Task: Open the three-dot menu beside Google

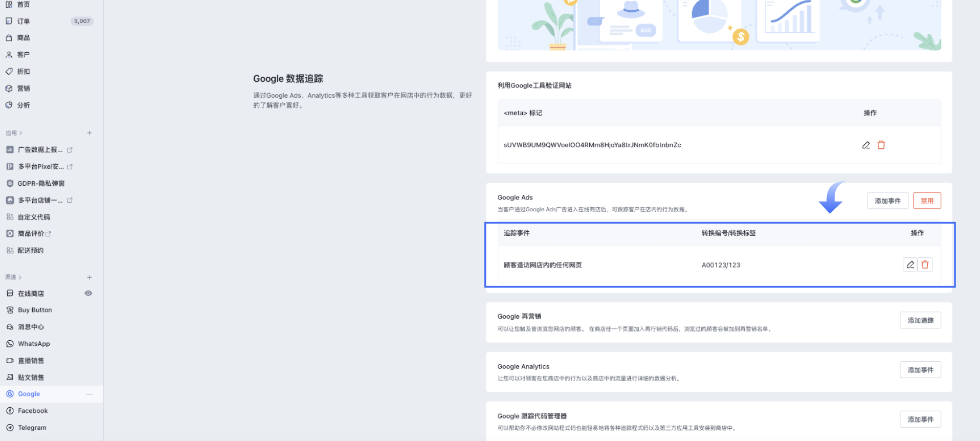Action: tap(90, 394)
